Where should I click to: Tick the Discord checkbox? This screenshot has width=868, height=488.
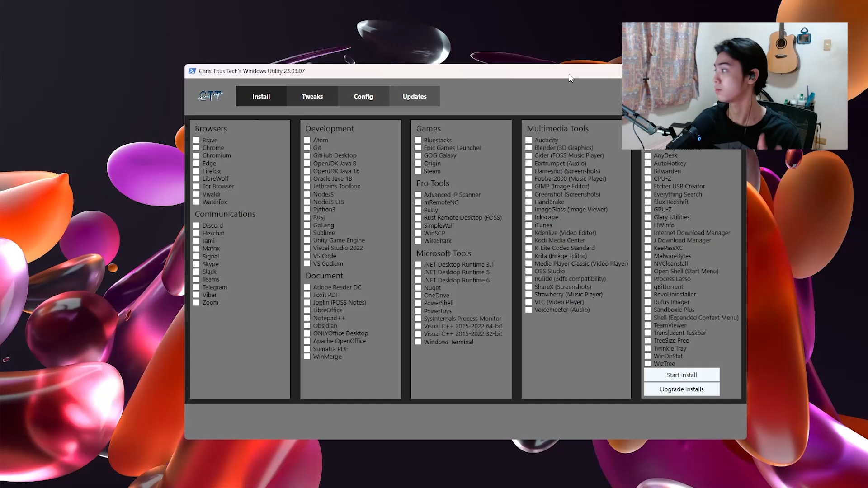click(x=197, y=225)
